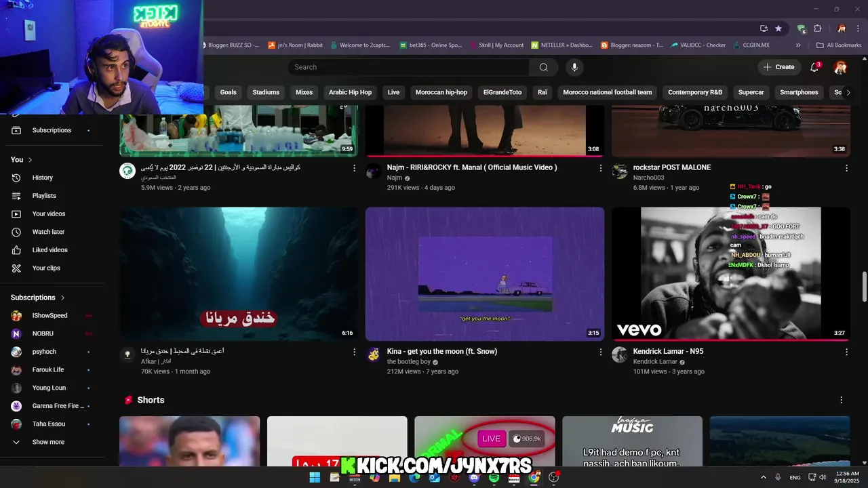Open volume control in system tray
This screenshot has width=868, height=488.
click(x=823, y=477)
